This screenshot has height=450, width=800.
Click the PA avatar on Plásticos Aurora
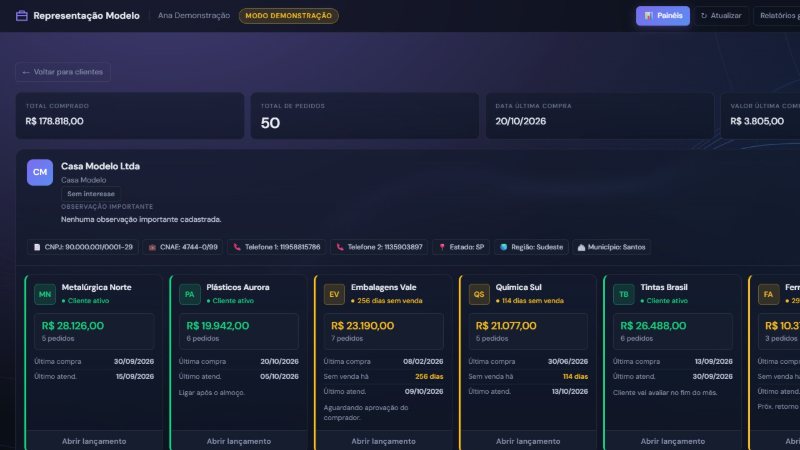190,294
